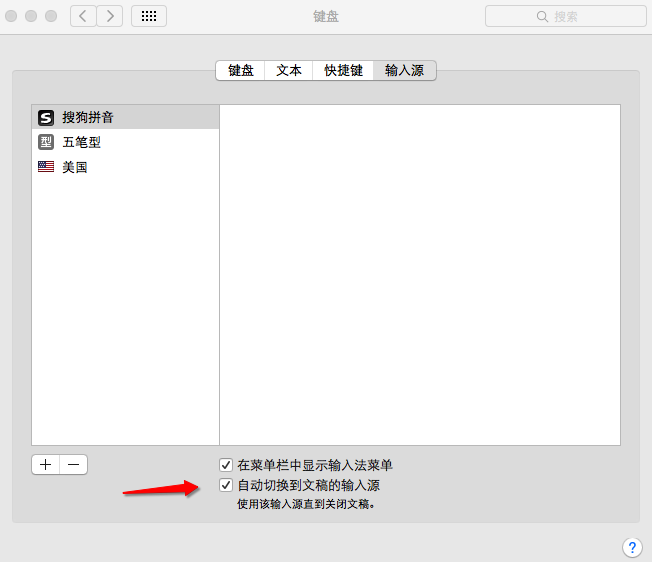
Task: Select 美国 in the input source list
Action: (126, 167)
